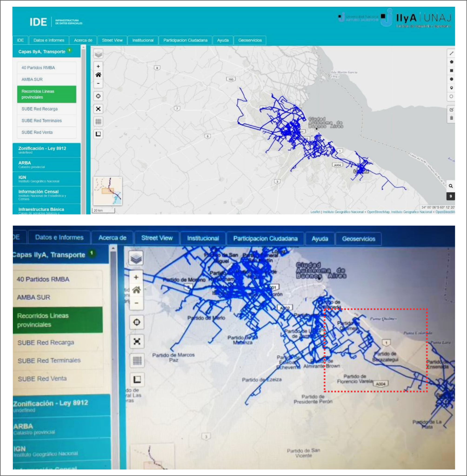Click the corner-square icon below grid, lower photo
467x476 pixels.
[137, 379]
